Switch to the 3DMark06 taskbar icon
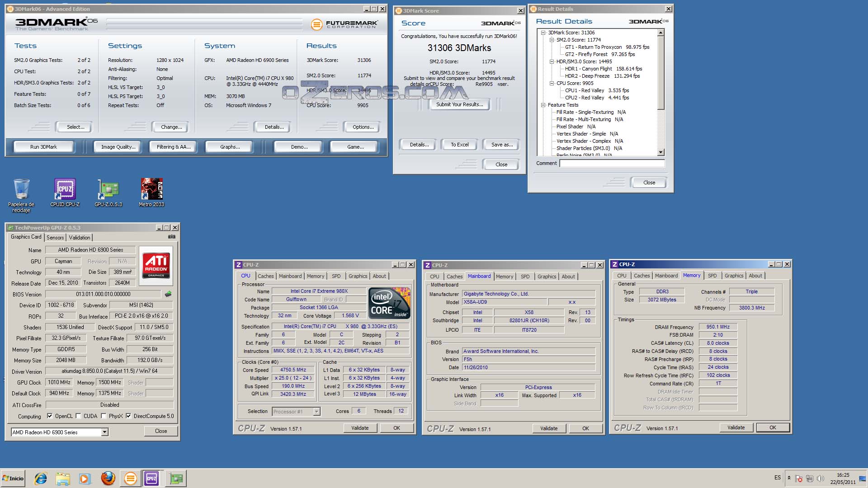 [130, 479]
